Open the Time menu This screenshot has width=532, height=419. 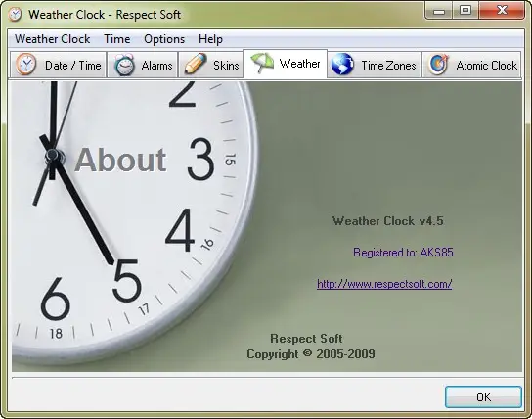click(x=116, y=39)
